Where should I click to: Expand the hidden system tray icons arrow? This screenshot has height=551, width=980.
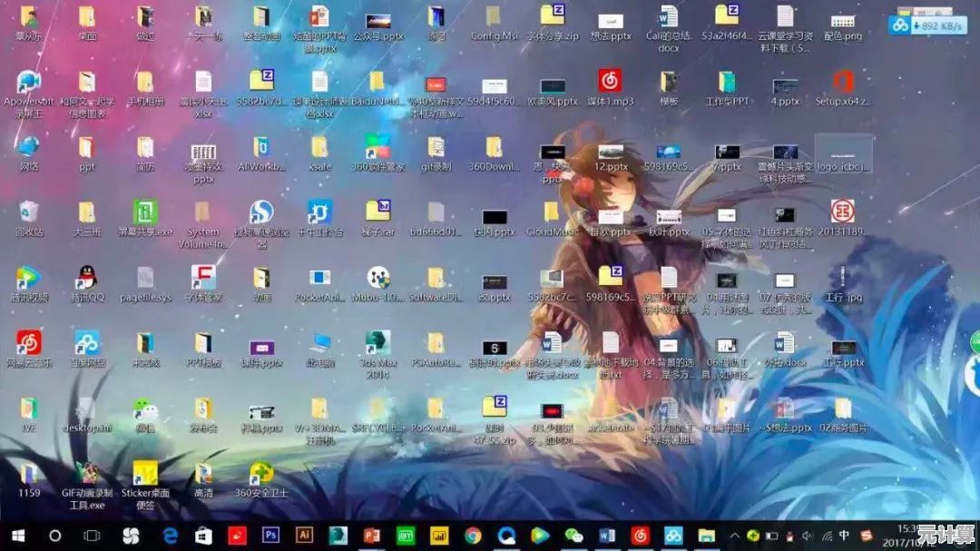tap(734, 536)
